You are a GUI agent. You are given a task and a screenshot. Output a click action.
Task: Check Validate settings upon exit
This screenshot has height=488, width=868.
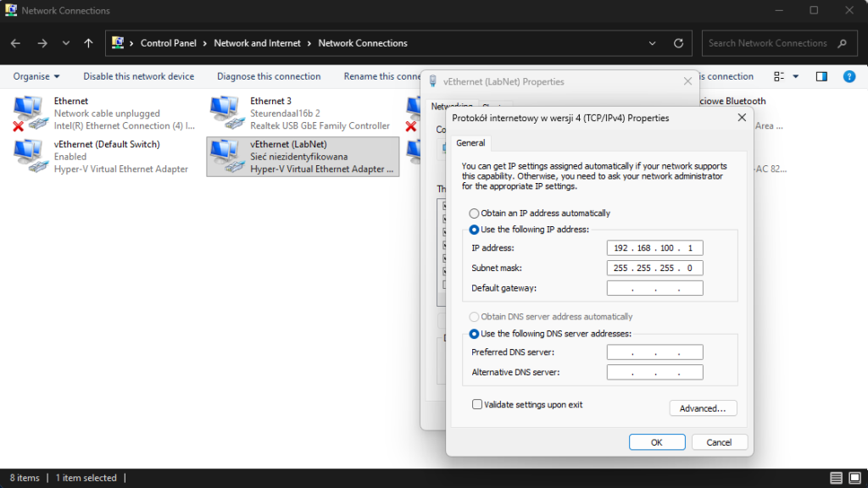coord(477,404)
